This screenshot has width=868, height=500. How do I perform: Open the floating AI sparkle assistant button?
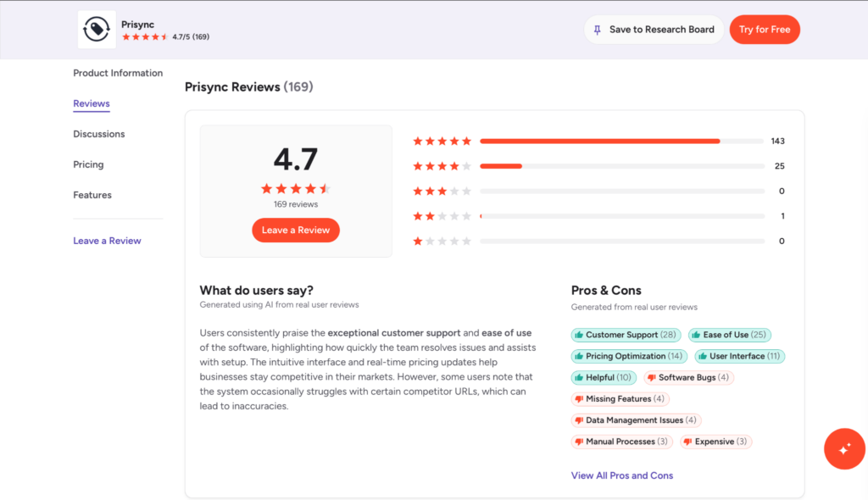pos(844,449)
